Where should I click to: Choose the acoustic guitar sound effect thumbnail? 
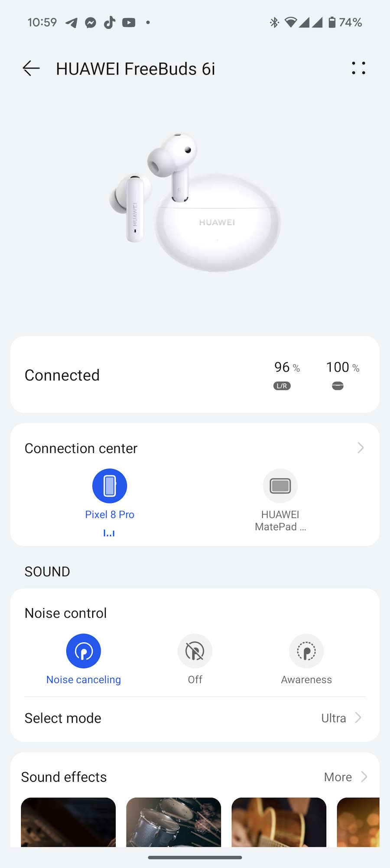pos(279,822)
